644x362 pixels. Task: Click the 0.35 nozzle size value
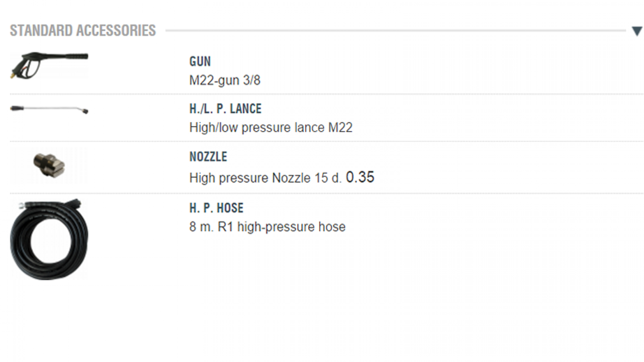360,177
